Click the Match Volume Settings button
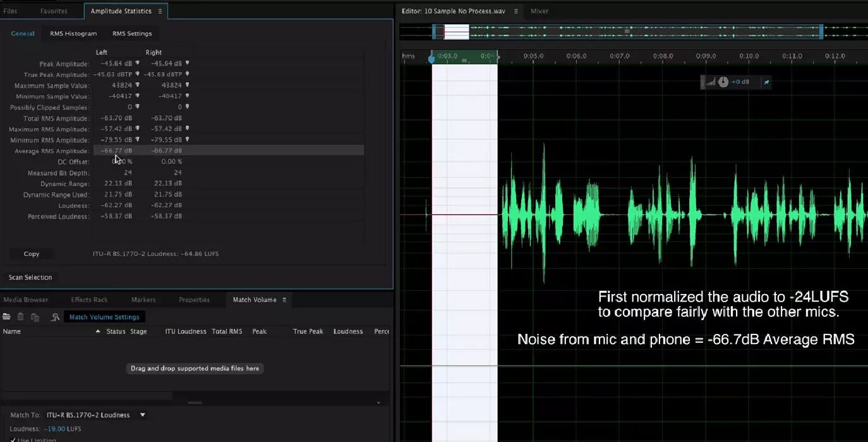 [104, 317]
